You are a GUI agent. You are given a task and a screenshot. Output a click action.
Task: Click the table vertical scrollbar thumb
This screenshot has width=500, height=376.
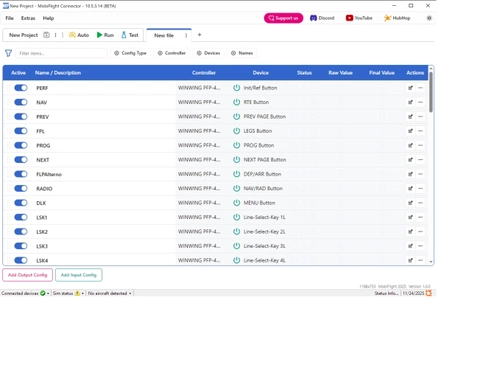(431, 92)
